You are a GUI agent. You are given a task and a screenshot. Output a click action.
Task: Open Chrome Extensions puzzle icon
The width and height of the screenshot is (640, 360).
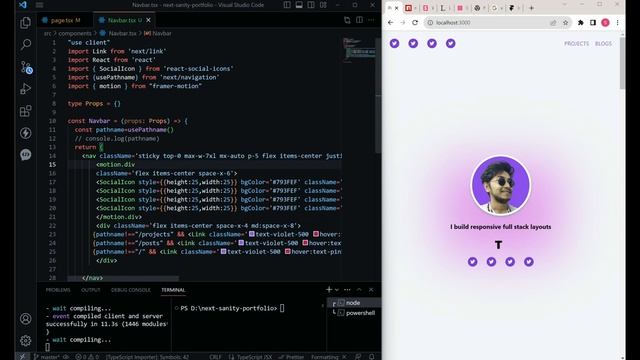tap(580, 22)
